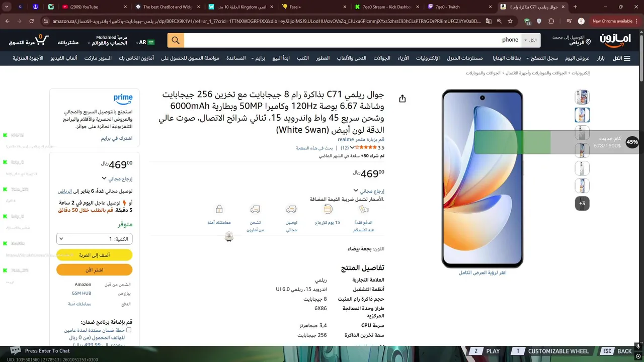Image resolution: width=644 pixels, height=362 pixels.
Task: Click the shield extension icon
Action: tap(539, 21)
